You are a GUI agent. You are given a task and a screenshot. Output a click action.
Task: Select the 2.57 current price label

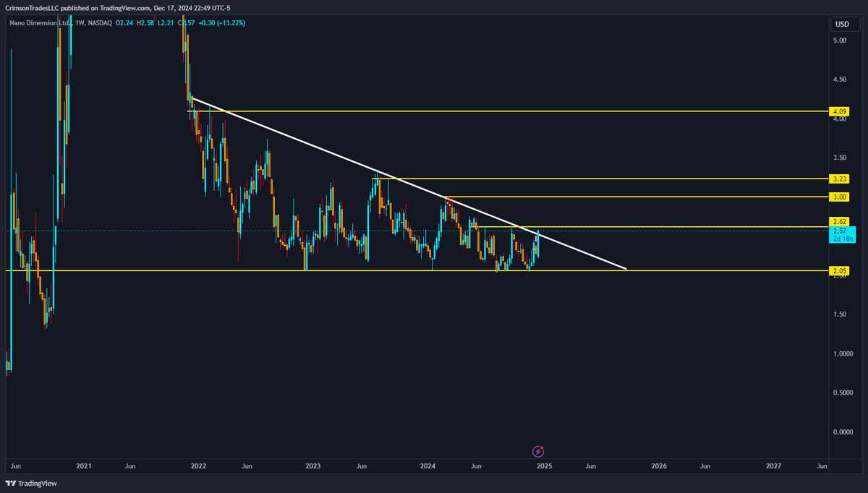pos(839,231)
